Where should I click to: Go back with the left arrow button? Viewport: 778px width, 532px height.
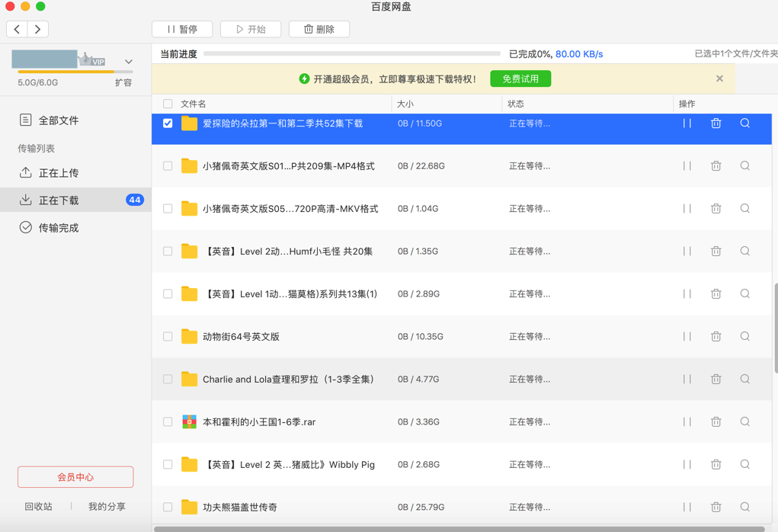pyautogui.click(x=17, y=29)
